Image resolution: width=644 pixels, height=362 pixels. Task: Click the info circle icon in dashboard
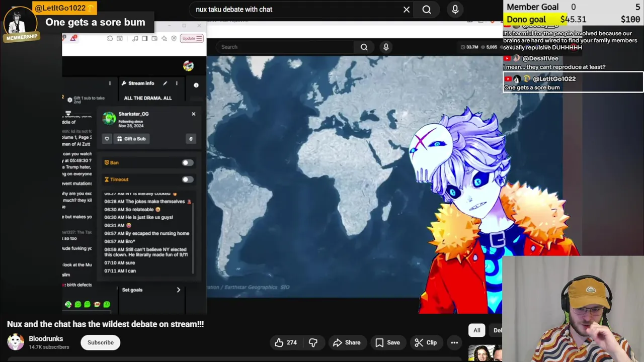point(196,85)
